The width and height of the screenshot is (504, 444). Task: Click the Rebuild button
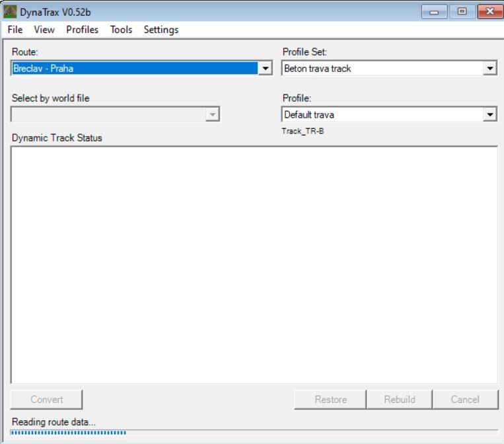(x=400, y=399)
